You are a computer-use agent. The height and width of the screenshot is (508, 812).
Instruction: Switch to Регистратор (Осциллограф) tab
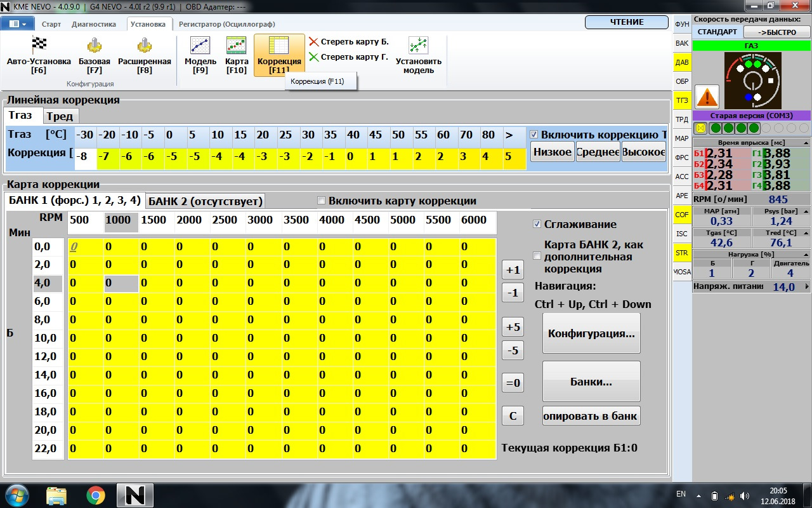pos(226,24)
